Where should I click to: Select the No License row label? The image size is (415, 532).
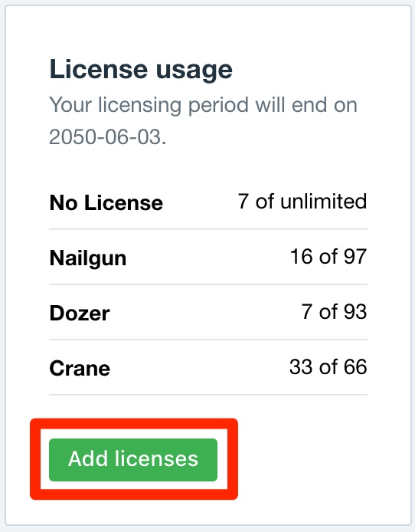click(106, 203)
